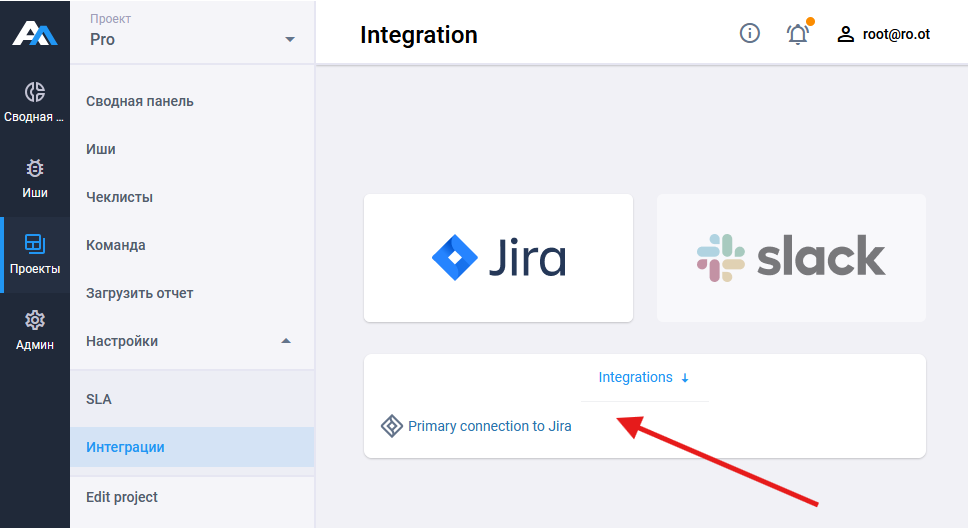Click the user profile icon beside root@ro.ot
The width and height of the screenshot is (968, 528).
[x=845, y=34]
